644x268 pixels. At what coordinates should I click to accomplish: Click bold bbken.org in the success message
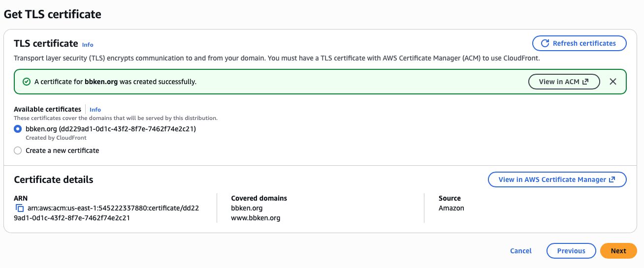click(101, 82)
